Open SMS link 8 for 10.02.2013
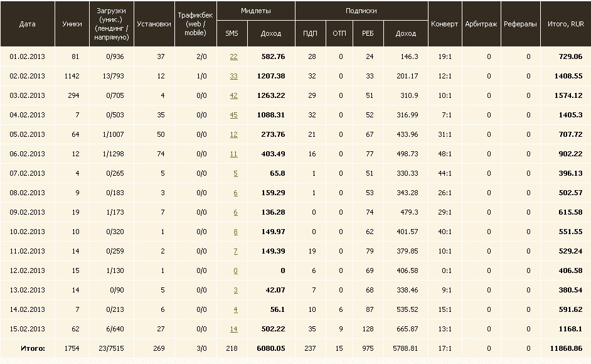The width and height of the screenshot is (591, 364). click(235, 232)
